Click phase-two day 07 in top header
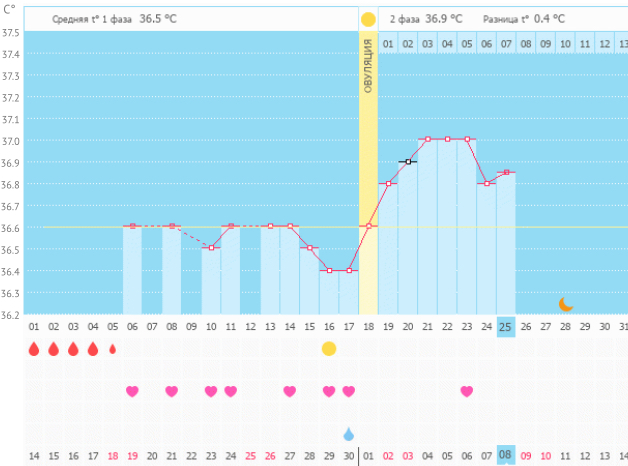This screenshot has height=466, width=628. [x=505, y=44]
